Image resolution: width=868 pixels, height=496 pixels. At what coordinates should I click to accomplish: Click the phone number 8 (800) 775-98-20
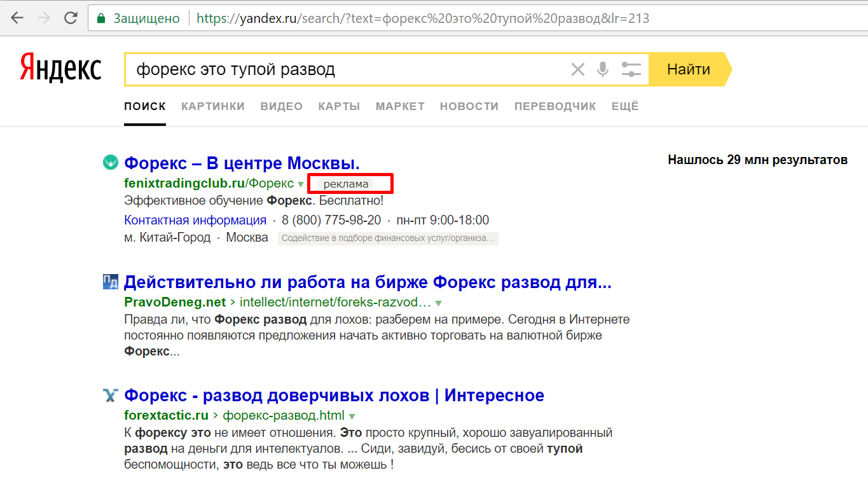pyautogui.click(x=331, y=221)
